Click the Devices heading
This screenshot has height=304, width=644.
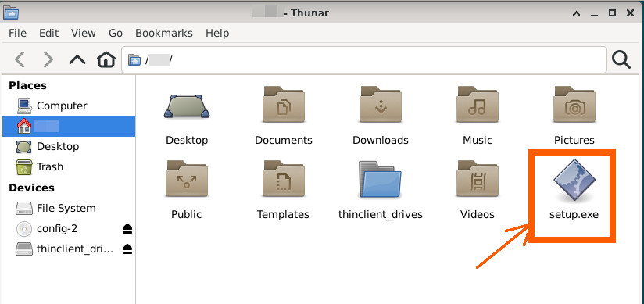coord(31,188)
